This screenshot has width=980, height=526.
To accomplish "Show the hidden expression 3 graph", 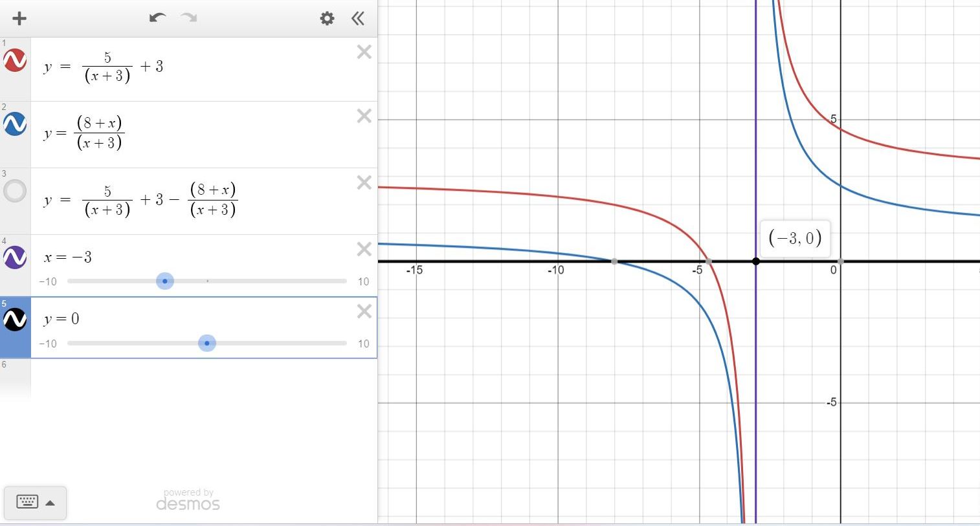I will click(x=15, y=191).
